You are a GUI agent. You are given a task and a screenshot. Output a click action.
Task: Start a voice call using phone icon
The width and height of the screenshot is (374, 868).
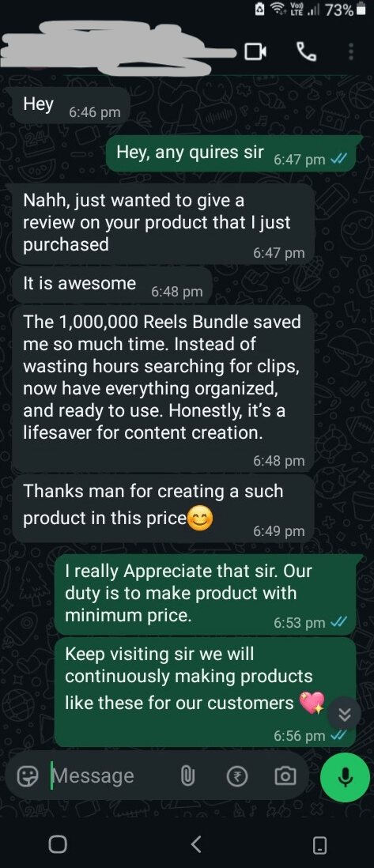point(307,52)
